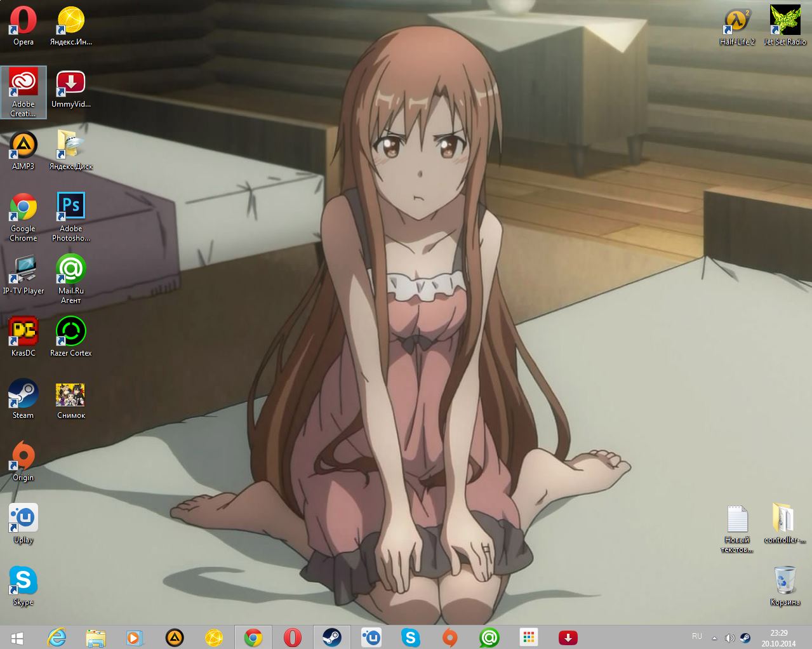Select the Uplay desktop shortcut
Image resolution: width=812 pixels, height=649 pixels.
23,523
